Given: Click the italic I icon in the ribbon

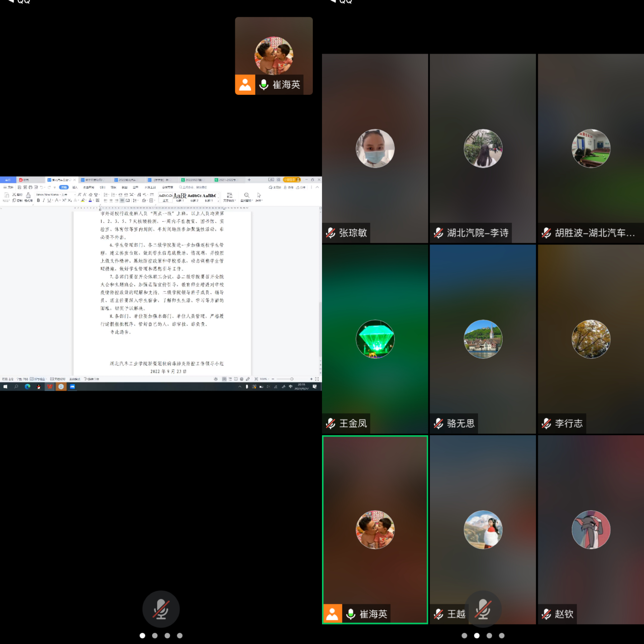Looking at the screenshot, I should pyautogui.click(x=43, y=200).
